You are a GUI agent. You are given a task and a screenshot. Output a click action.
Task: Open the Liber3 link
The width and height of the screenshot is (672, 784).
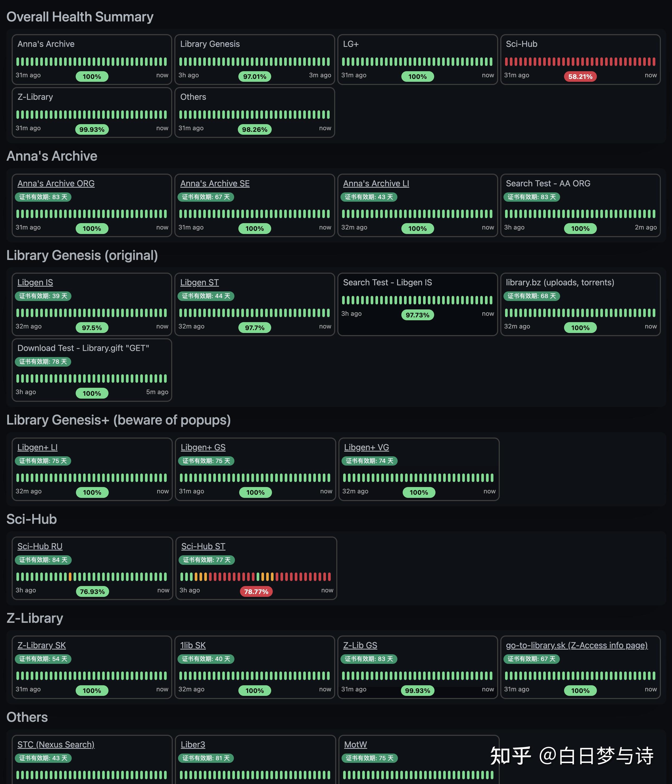pos(193,745)
